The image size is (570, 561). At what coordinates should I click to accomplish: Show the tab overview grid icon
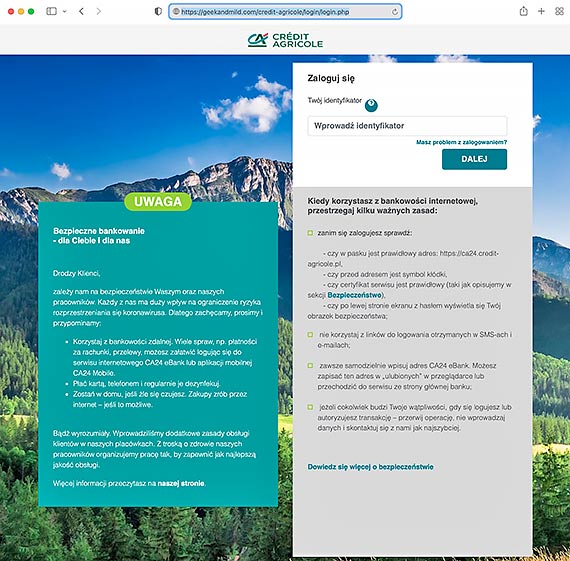559,11
